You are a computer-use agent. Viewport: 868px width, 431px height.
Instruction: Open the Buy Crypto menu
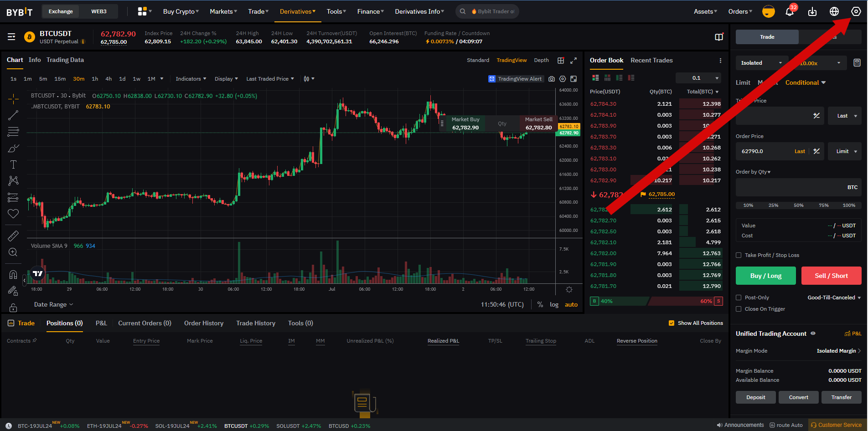click(181, 11)
